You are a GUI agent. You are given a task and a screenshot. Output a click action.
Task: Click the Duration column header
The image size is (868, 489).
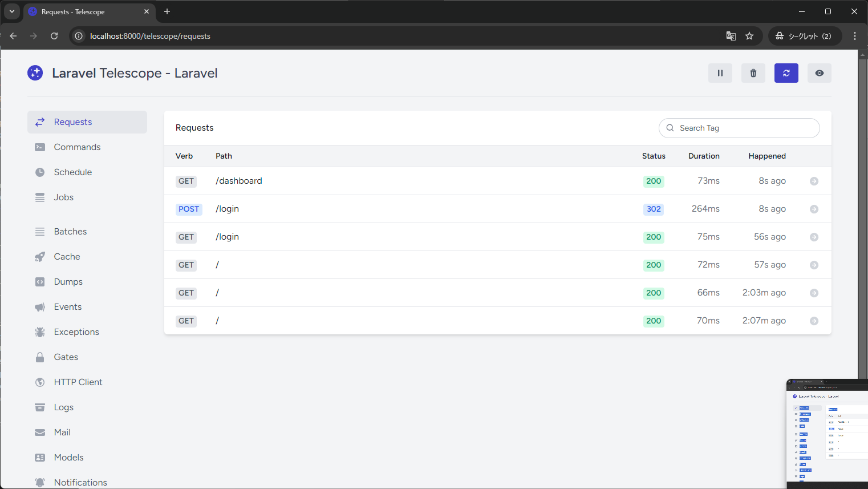704,156
